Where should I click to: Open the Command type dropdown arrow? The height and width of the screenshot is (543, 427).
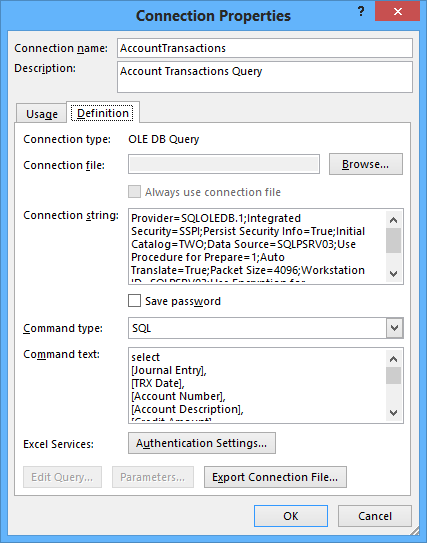click(x=394, y=328)
